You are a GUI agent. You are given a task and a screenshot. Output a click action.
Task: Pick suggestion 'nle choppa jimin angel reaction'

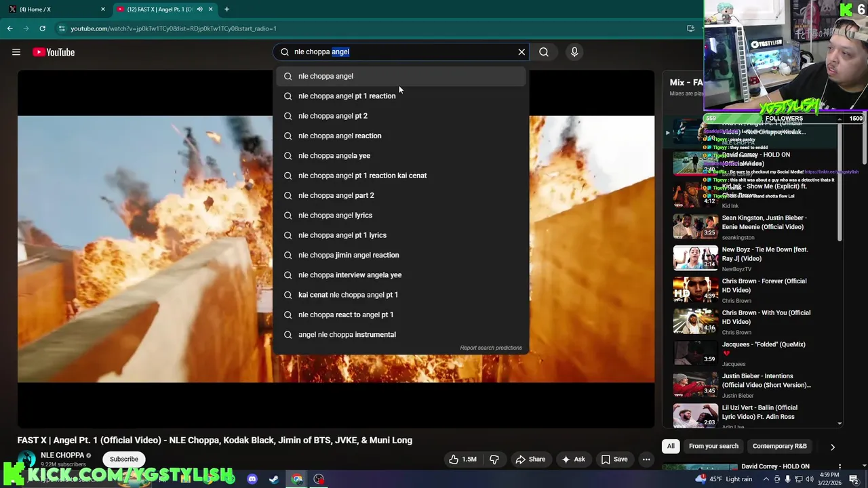point(401,255)
